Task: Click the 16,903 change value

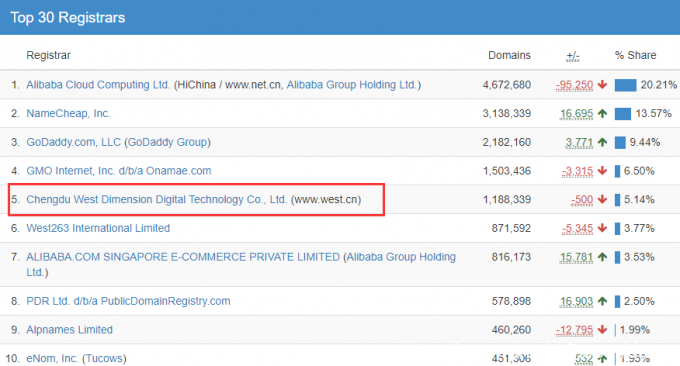Action: point(577,301)
